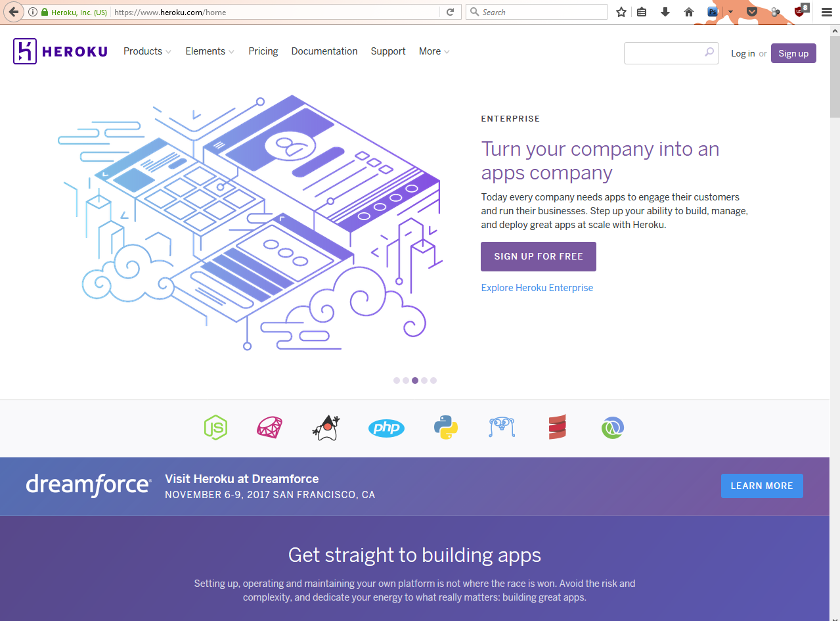840x621 pixels.
Task: Click the site information icon in address bar
Action: [x=33, y=12]
